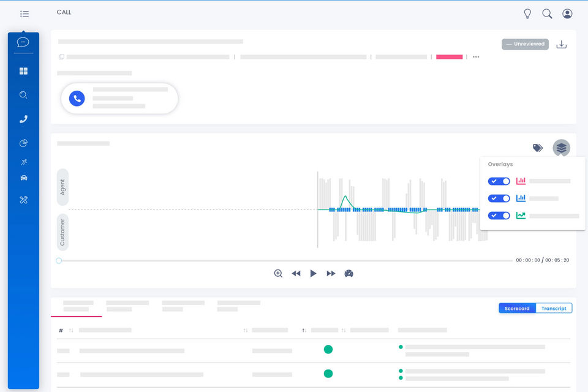The image size is (588, 392).
Task: Open the phone calls icon in sidebar
Action: tap(23, 119)
